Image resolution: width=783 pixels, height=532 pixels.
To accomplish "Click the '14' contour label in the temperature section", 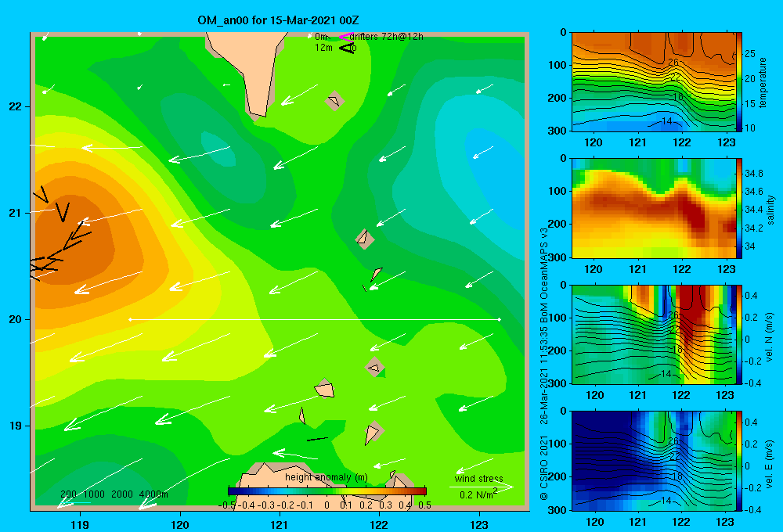I will click(x=666, y=120).
